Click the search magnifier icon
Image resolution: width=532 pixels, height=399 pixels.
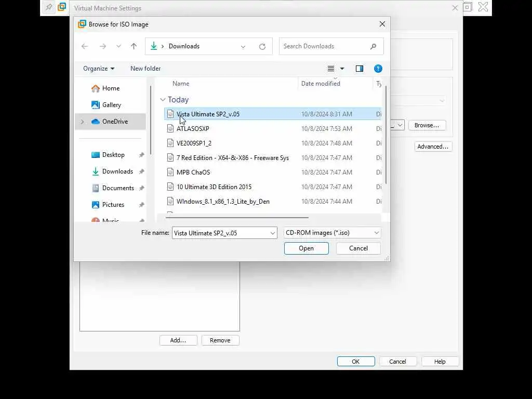373,46
